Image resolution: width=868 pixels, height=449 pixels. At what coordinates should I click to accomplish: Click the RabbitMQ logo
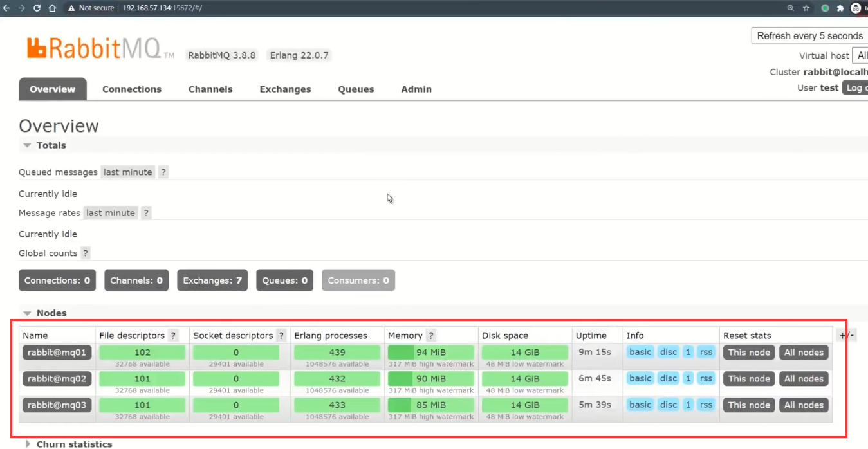100,49
